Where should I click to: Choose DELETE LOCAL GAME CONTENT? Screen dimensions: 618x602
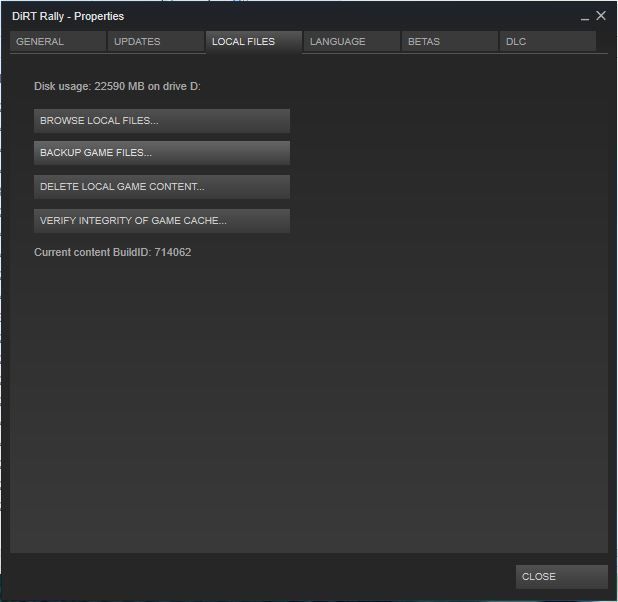pos(162,187)
